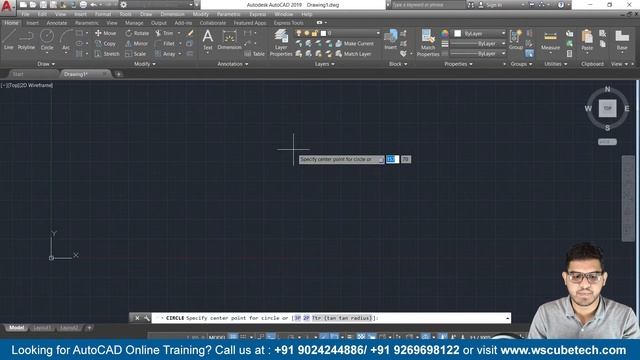Expand the Annotation panel
Viewport: 640px width, 360px height.
[233, 64]
